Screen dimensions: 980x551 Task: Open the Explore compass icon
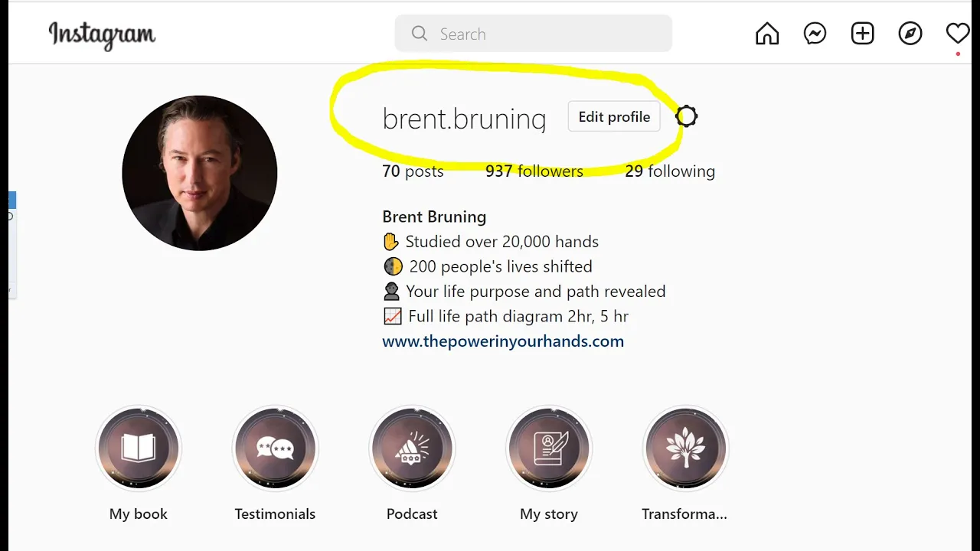(910, 34)
